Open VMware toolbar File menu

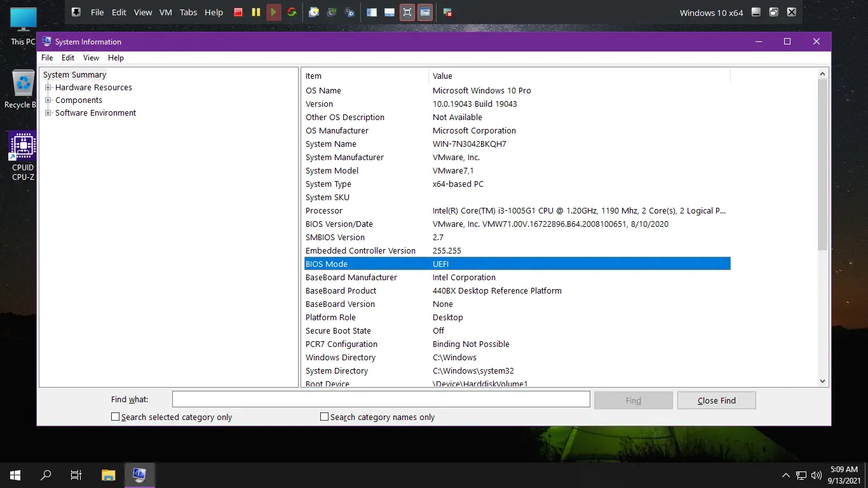pyautogui.click(x=97, y=12)
